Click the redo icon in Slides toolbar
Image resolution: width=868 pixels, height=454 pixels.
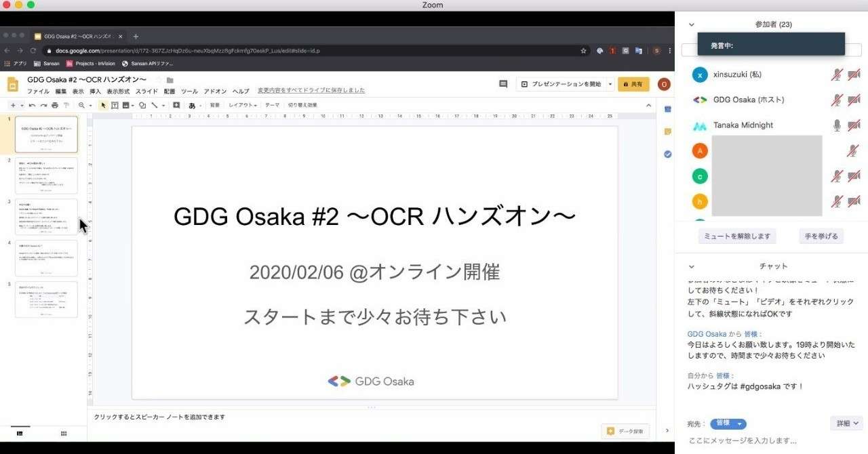click(x=43, y=105)
